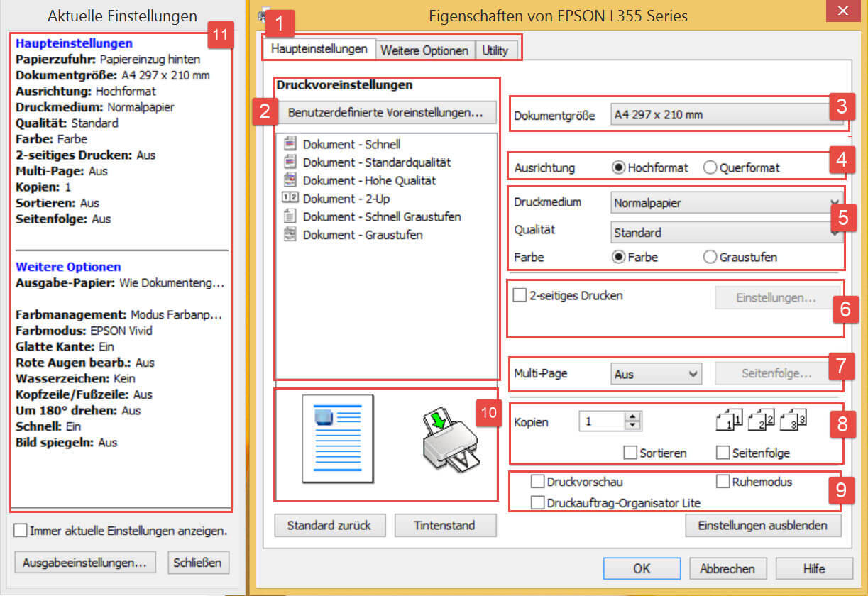Tick the Seitenfolge checkbox under Kopien

point(723,452)
